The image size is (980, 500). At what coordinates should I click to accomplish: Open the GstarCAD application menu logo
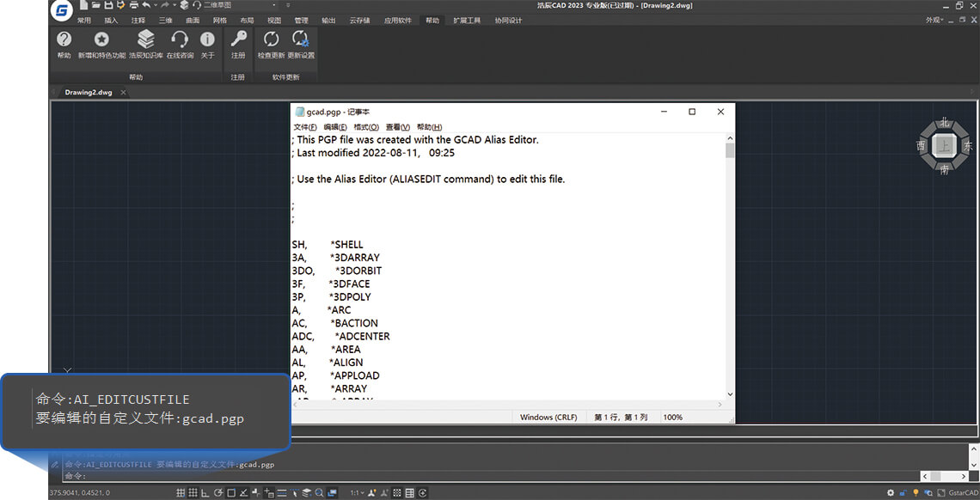[x=61, y=9]
